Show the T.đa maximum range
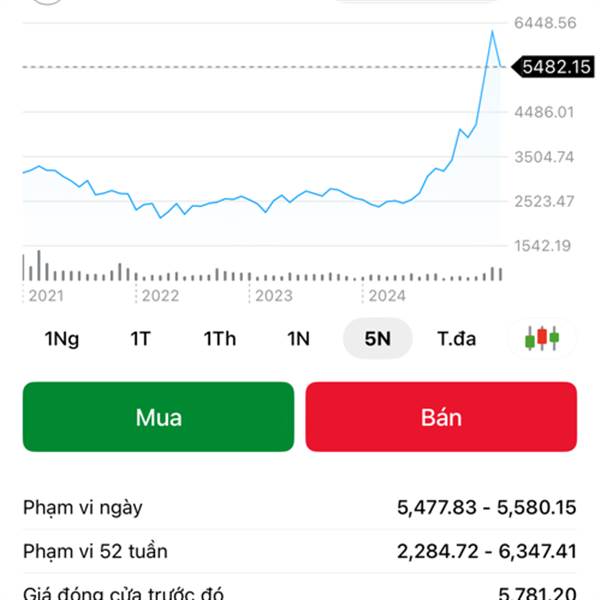The image size is (600, 600). [456, 338]
